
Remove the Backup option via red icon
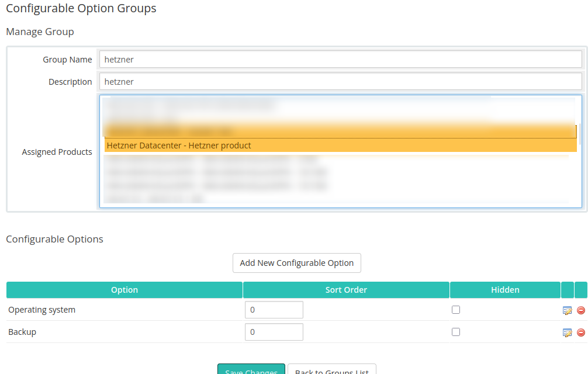pos(580,333)
